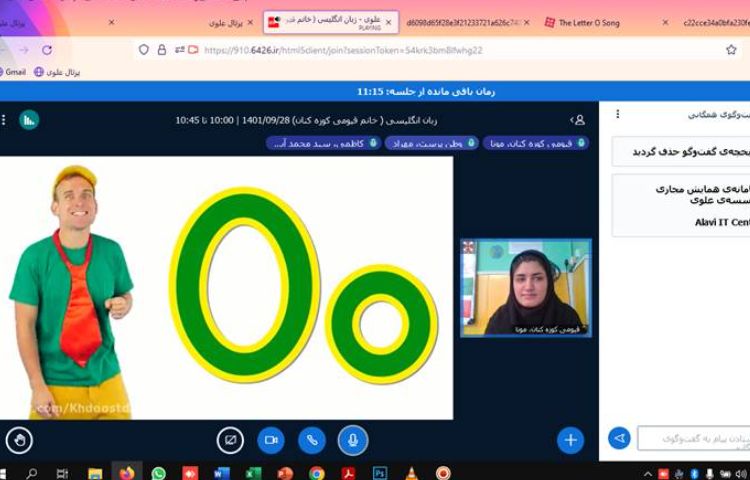This screenshot has width=750, height=480.
Task: Share webcam with the camera button
Action: [x=271, y=440]
